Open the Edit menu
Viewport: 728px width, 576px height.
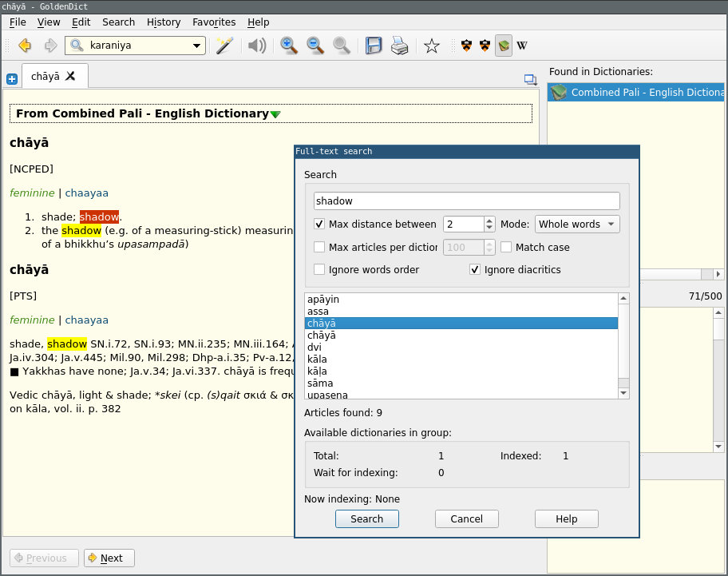pos(81,22)
